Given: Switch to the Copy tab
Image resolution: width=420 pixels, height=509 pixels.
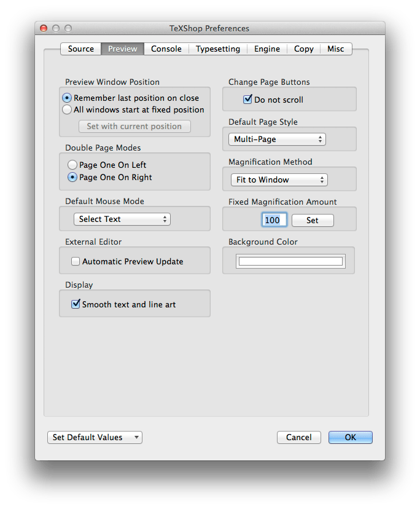Looking at the screenshot, I should tap(303, 49).
